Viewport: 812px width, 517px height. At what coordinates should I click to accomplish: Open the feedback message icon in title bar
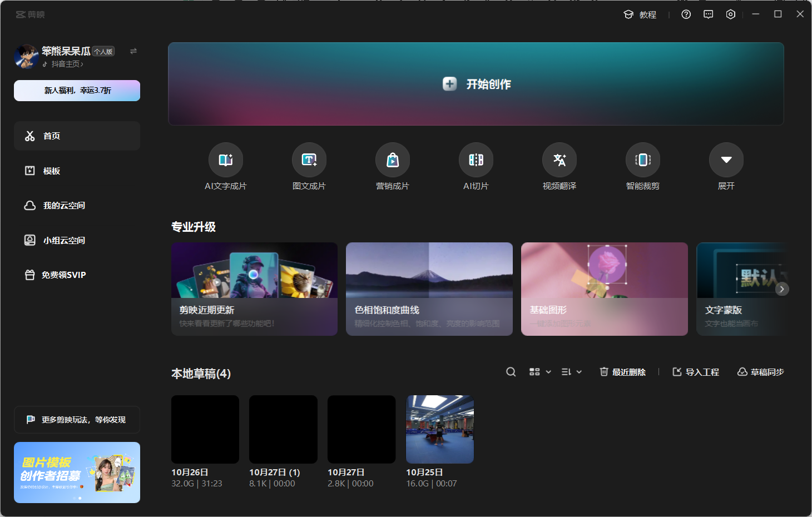click(708, 14)
